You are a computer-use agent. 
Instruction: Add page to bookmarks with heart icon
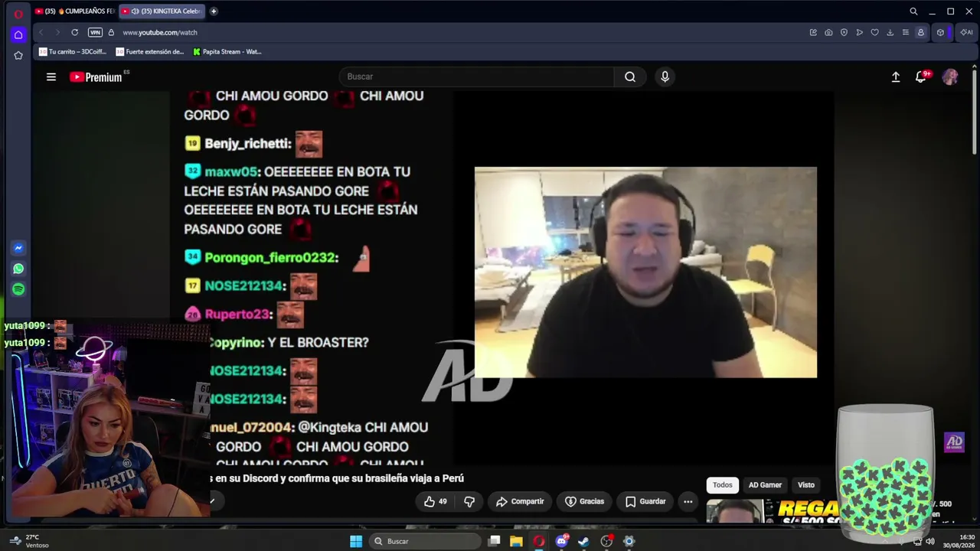click(875, 32)
